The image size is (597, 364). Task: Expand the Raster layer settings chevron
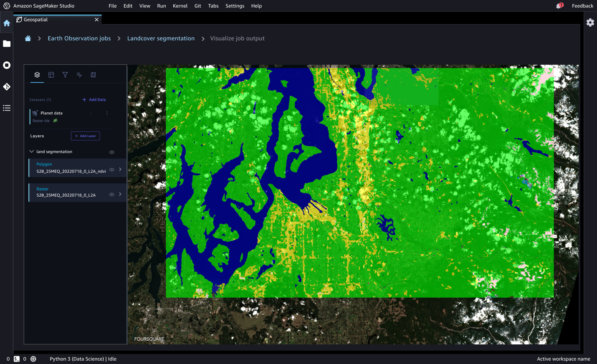click(x=120, y=194)
